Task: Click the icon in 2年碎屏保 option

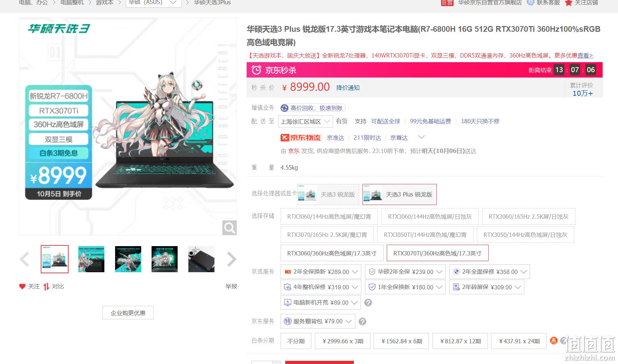Action: [456, 287]
